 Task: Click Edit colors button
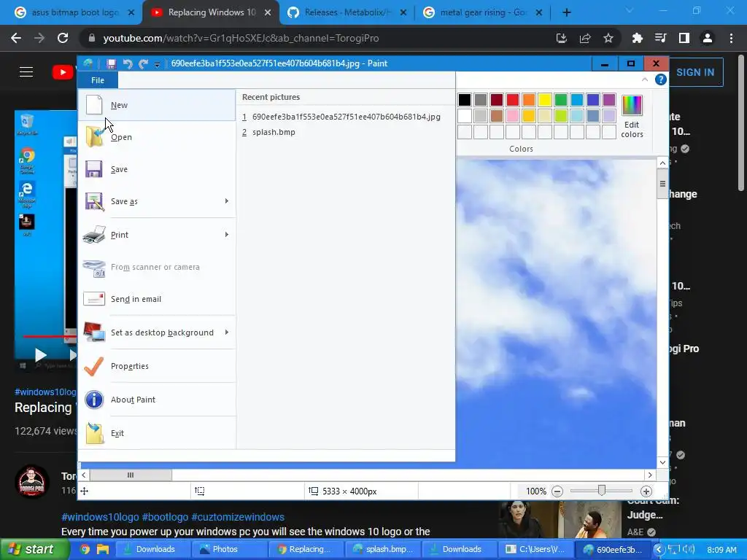[632, 117]
